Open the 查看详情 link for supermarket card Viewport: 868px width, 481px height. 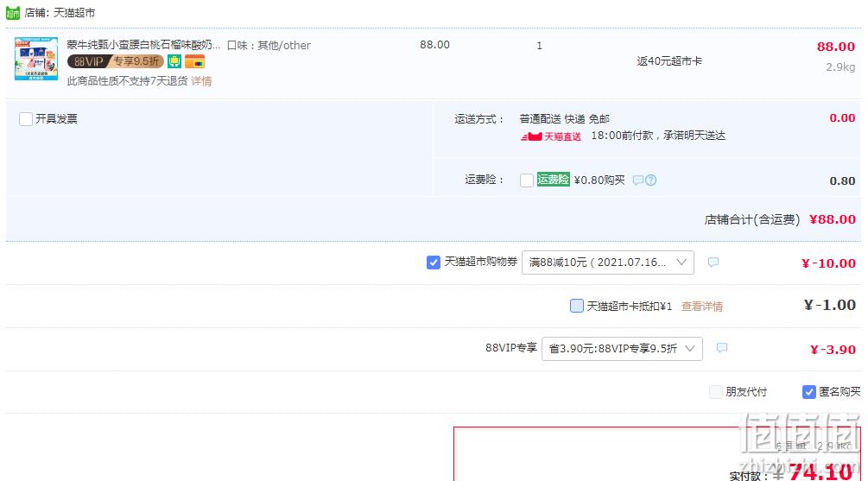[x=702, y=306]
